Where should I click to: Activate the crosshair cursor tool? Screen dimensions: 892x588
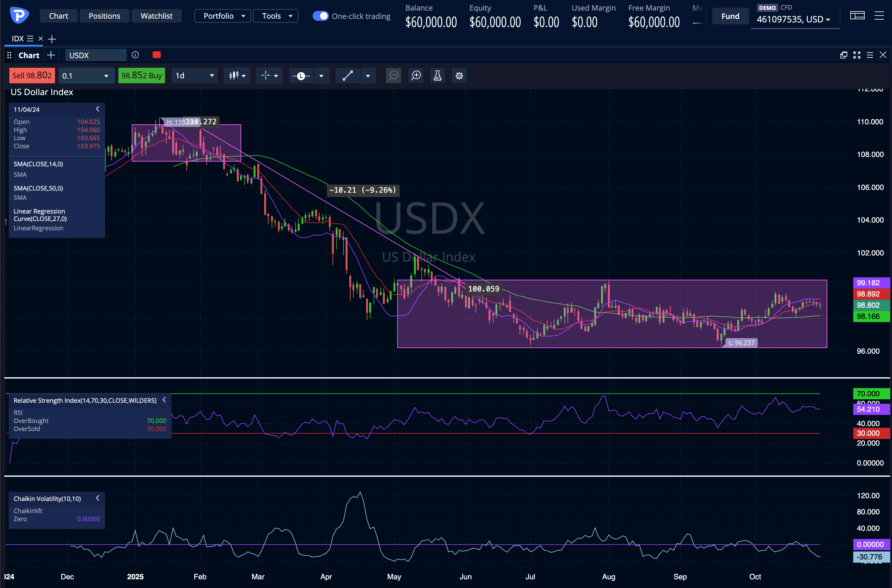point(266,76)
